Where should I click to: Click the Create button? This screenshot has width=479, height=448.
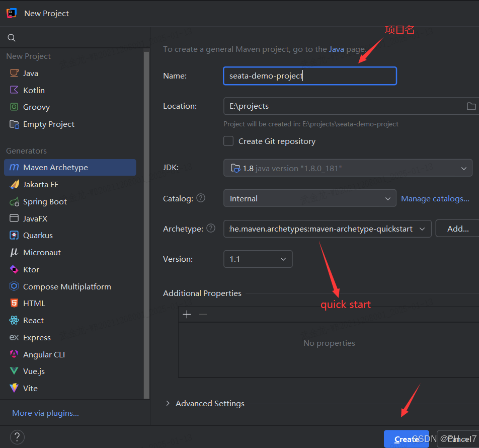407,439
